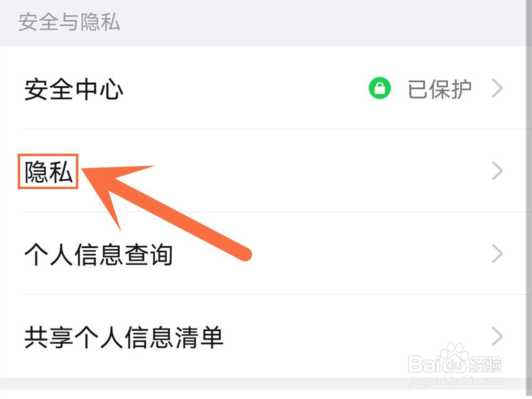Click the chevron beside 个人信息查询
This screenshot has width=532, height=399.
click(498, 254)
